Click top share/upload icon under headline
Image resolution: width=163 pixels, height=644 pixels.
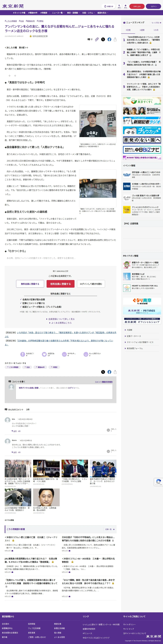tap(115, 39)
